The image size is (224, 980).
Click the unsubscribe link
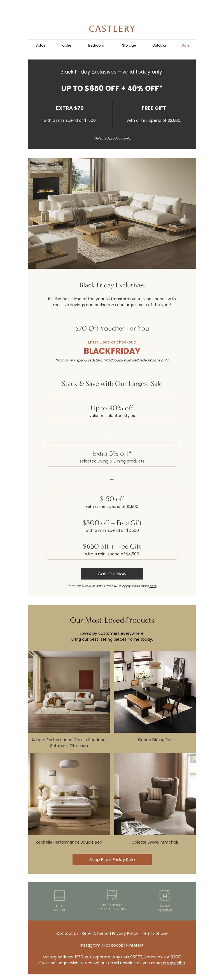(x=173, y=963)
